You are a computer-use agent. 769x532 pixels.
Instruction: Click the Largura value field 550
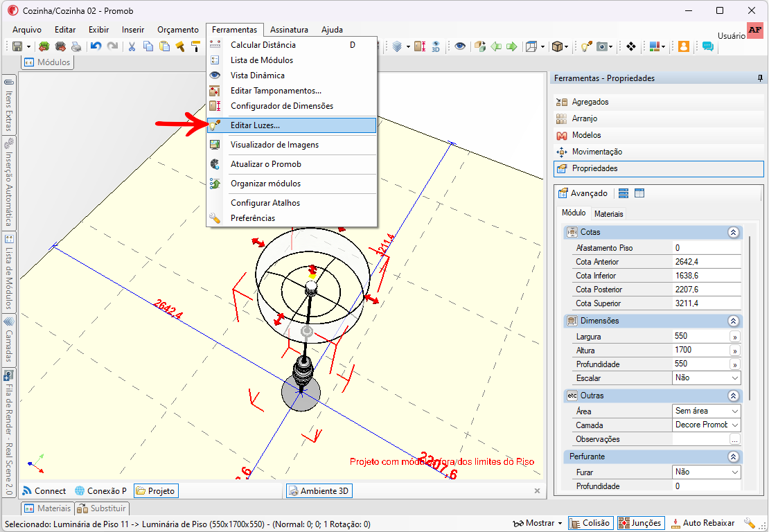point(701,336)
